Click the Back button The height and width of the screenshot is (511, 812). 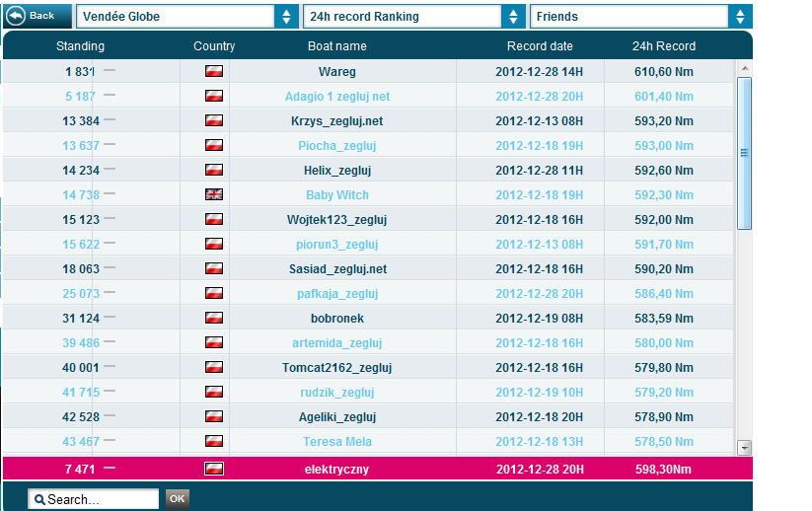(x=37, y=16)
